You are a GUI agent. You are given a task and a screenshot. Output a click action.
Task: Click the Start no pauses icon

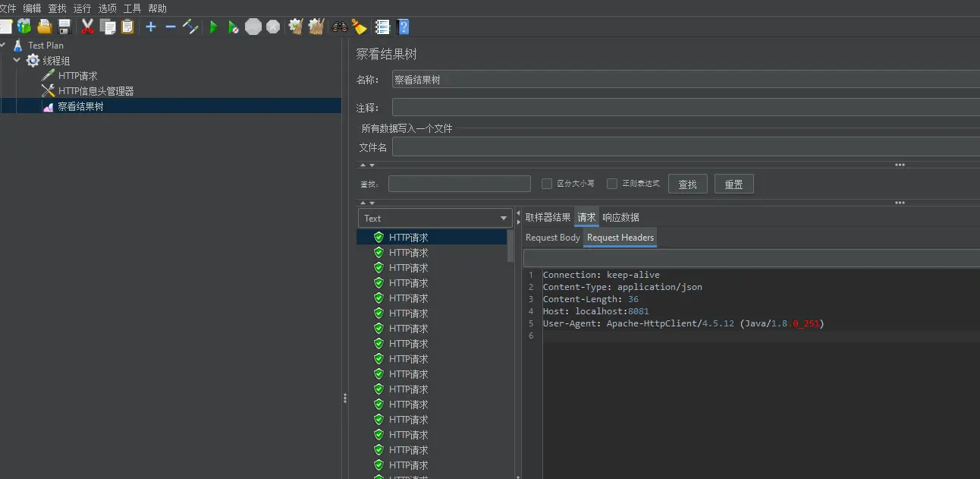(x=234, y=27)
